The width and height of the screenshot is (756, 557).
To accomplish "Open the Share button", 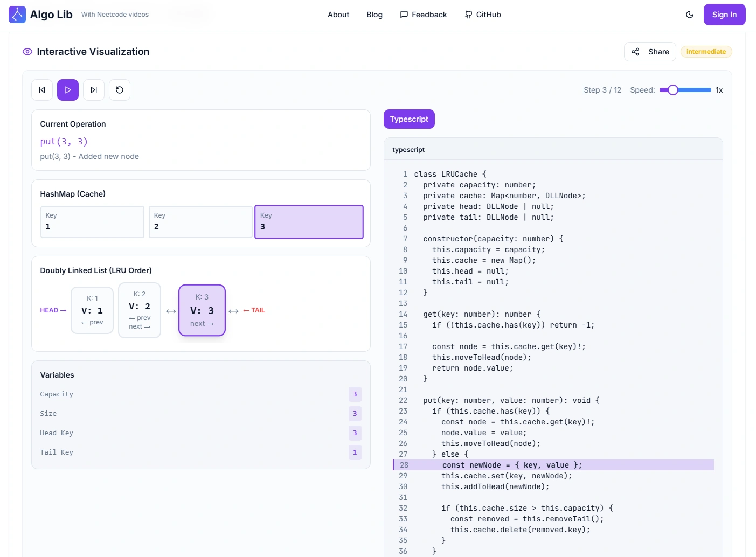I will point(650,52).
